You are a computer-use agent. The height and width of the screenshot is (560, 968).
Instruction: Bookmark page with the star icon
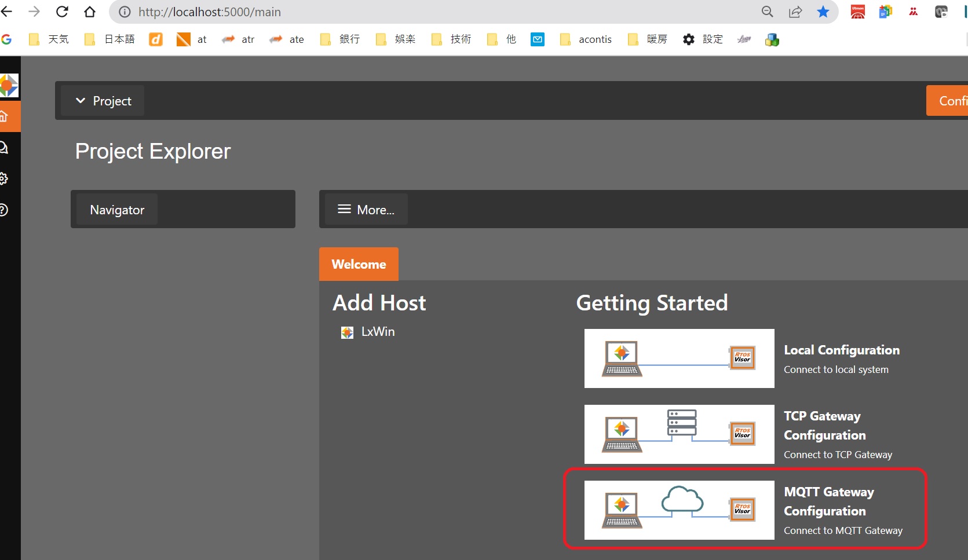pyautogui.click(x=823, y=12)
